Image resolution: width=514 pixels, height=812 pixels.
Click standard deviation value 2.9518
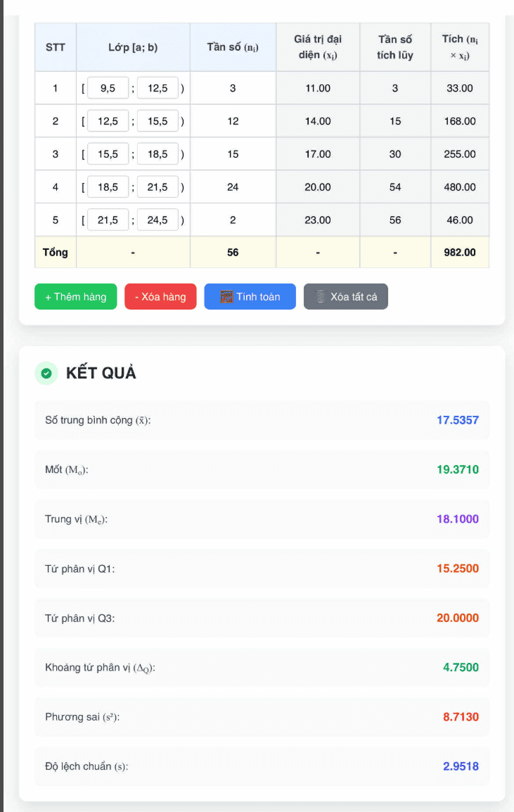(x=461, y=766)
